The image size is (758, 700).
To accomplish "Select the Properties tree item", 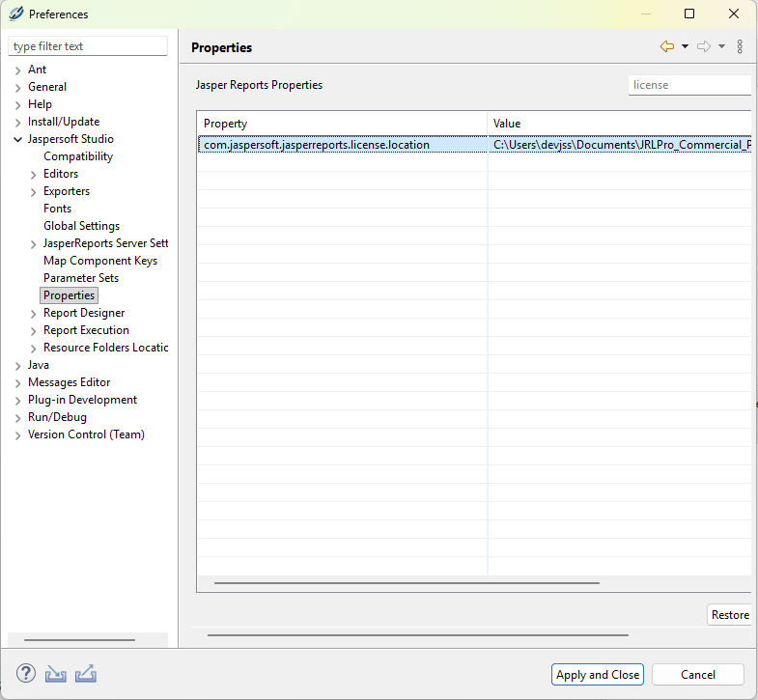I will click(70, 295).
